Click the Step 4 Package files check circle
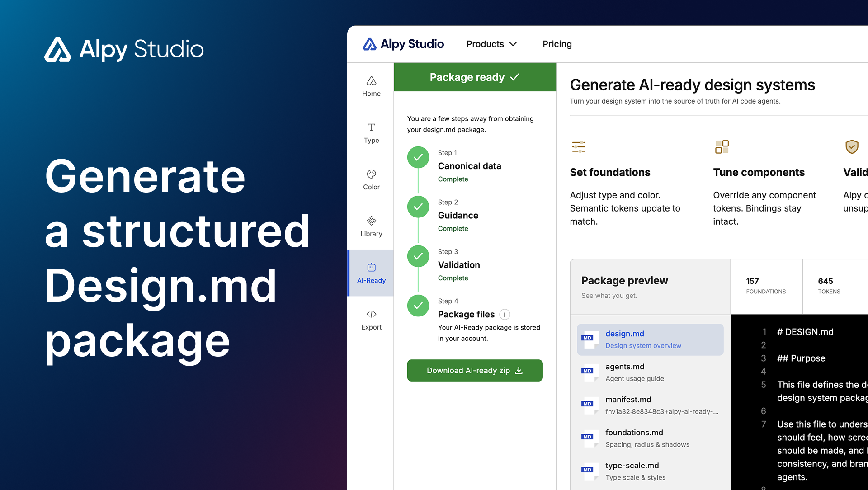868x490 pixels. (x=418, y=306)
